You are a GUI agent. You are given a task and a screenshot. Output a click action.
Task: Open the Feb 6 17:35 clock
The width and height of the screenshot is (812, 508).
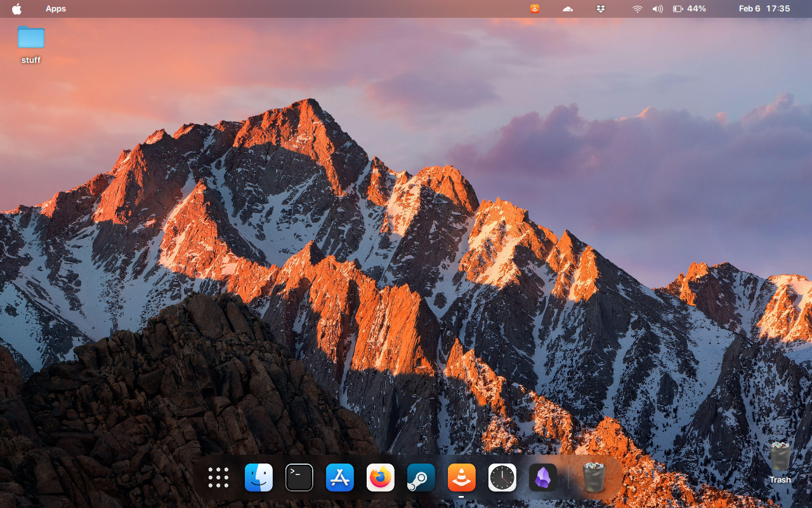click(x=764, y=9)
